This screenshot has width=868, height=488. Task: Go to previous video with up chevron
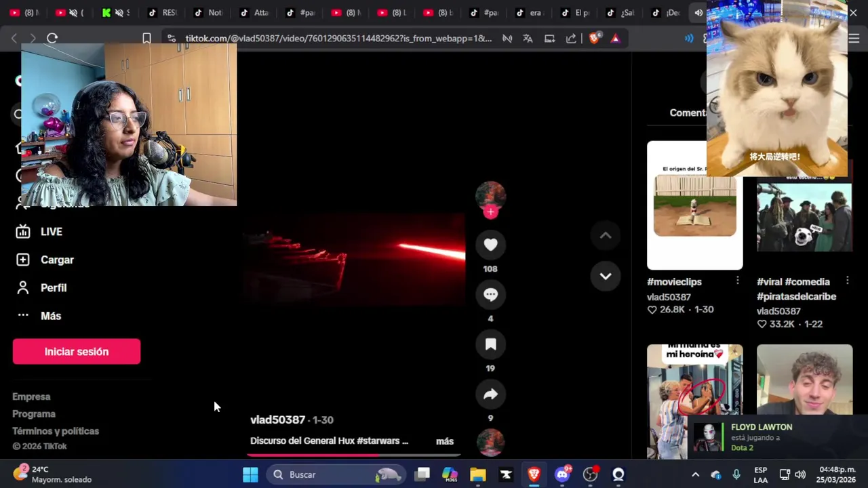tap(606, 235)
